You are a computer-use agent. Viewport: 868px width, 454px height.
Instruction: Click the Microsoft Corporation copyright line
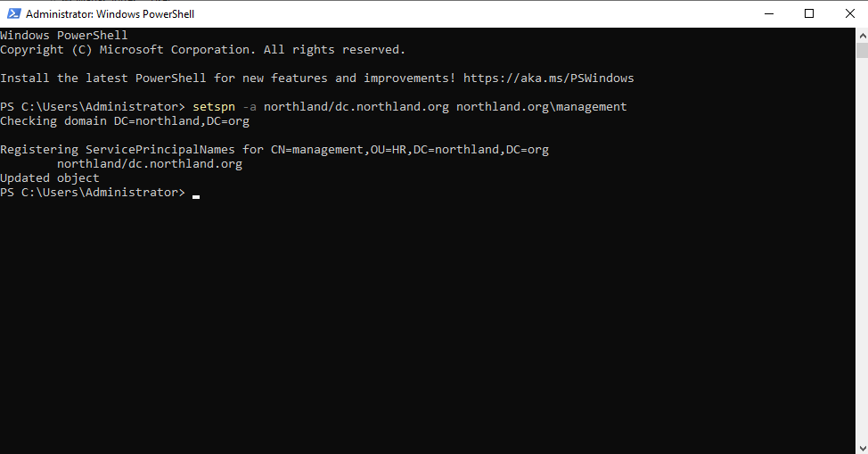pos(202,50)
